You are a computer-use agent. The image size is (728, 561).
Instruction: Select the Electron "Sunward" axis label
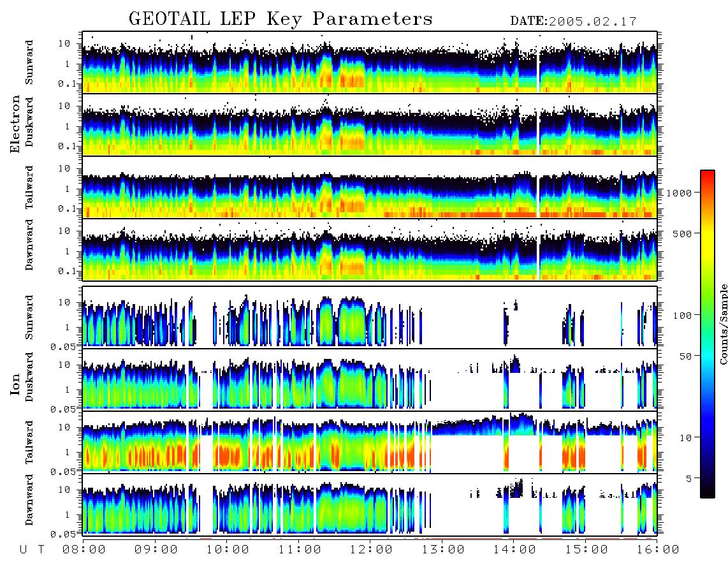click(29, 62)
